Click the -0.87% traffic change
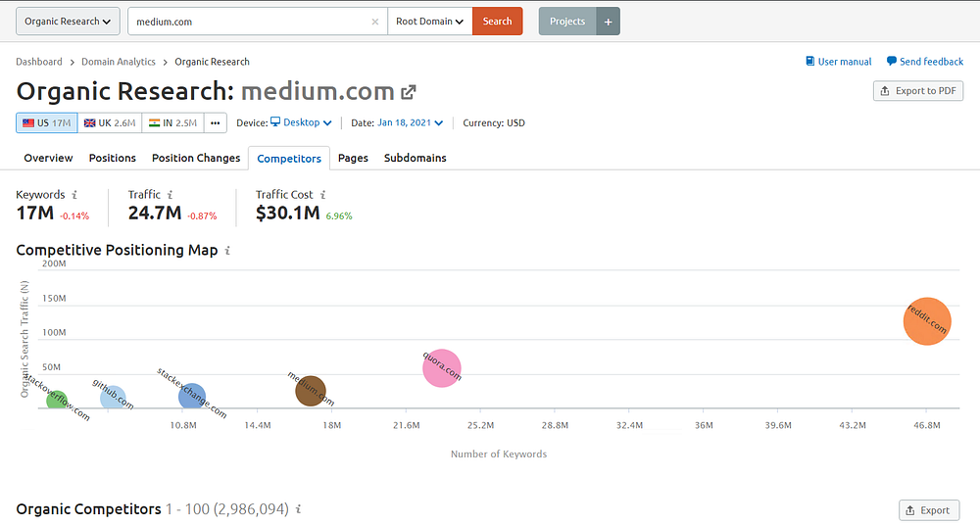The height and width of the screenshot is (525, 980). [202, 216]
